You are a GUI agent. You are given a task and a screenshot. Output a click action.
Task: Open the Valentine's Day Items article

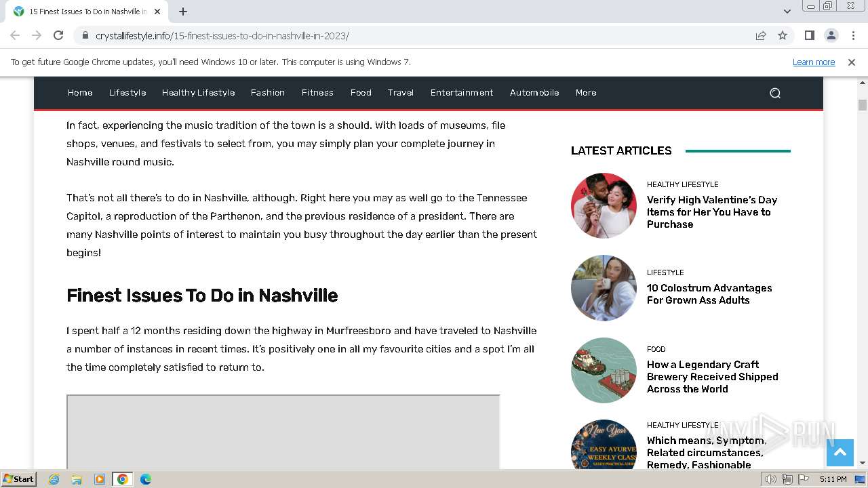pyautogui.click(x=712, y=212)
